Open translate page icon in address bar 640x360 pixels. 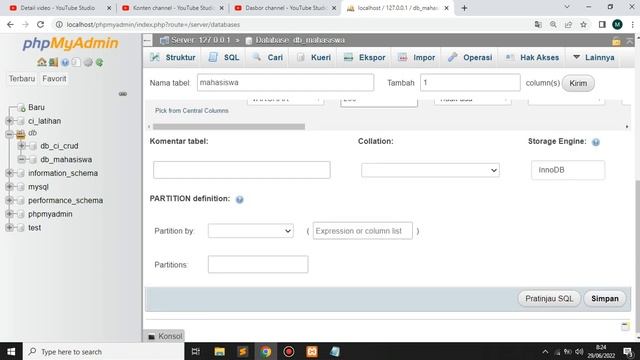tap(538, 24)
